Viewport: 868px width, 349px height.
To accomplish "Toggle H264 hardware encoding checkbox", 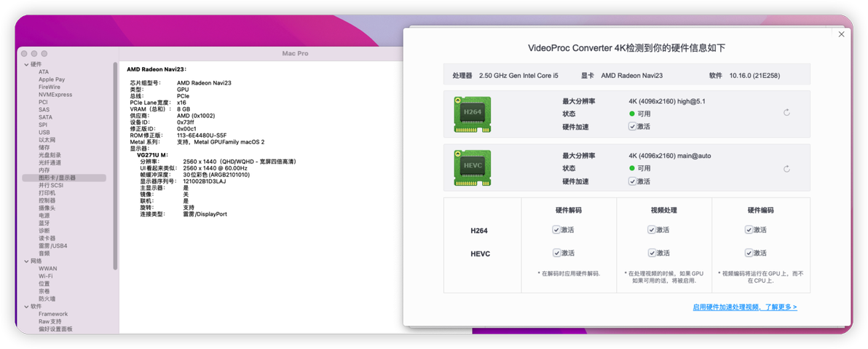I will click(x=749, y=230).
